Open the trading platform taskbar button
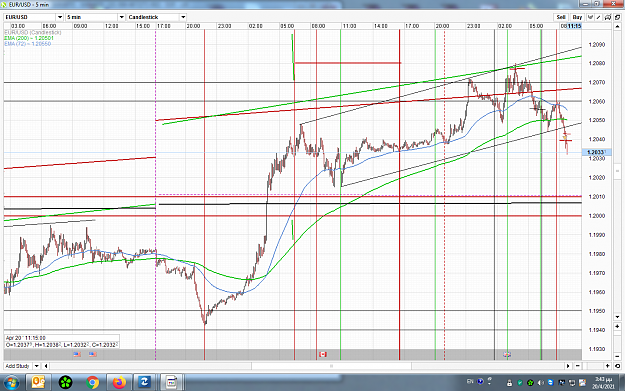 (x=171, y=383)
